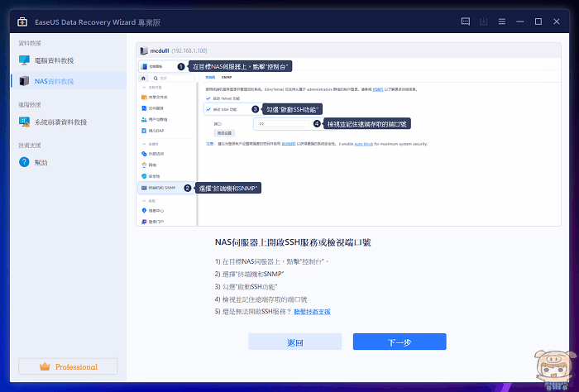Click step 1 text mentioning 控制台
The image size is (579, 392).
point(271,261)
